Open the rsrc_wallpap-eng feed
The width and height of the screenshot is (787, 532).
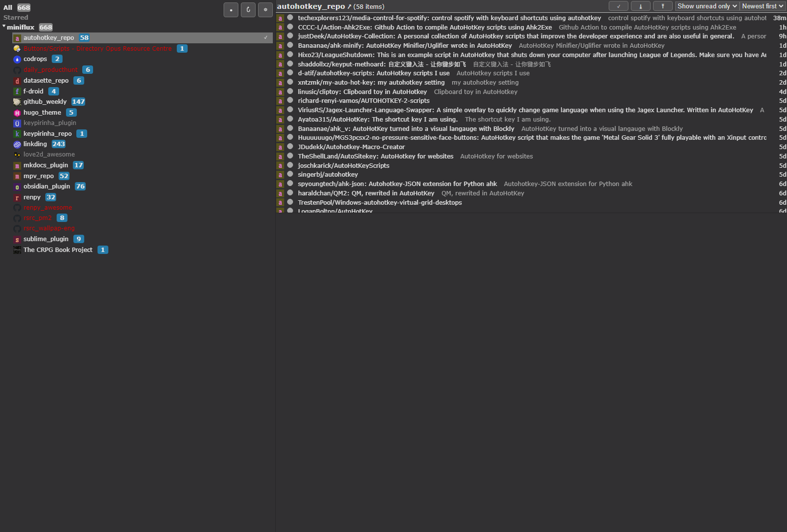pyautogui.click(x=49, y=228)
